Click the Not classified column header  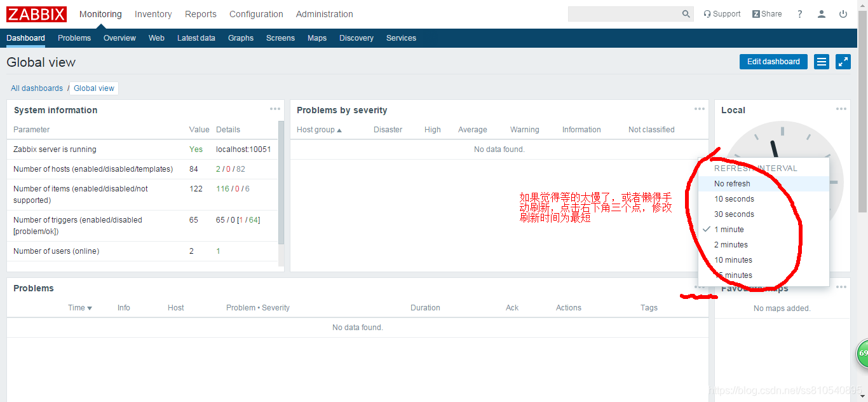pyautogui.click(x=651, y=130)
